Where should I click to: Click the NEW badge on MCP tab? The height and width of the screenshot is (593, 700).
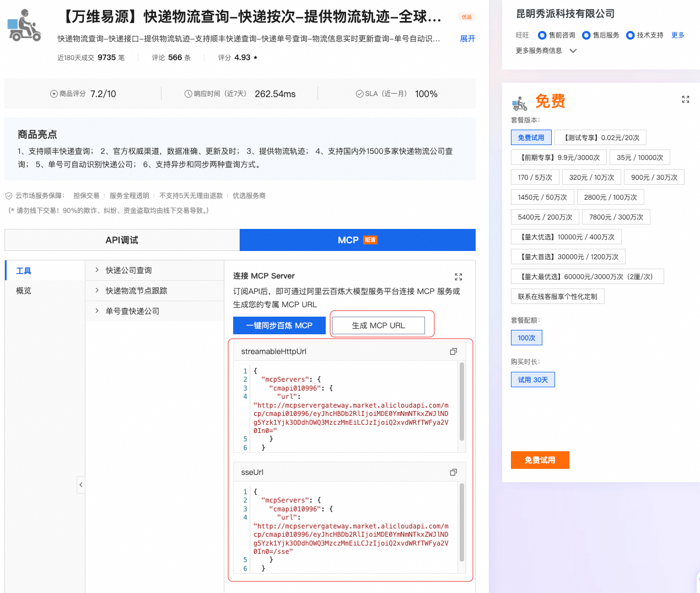pyautogui.click(x=370, y=240)
